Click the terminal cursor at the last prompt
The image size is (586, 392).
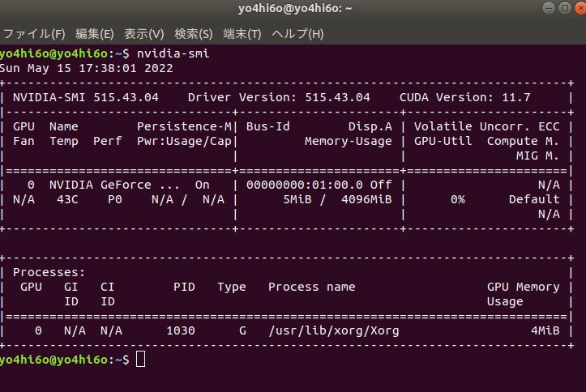click(140, 360)
